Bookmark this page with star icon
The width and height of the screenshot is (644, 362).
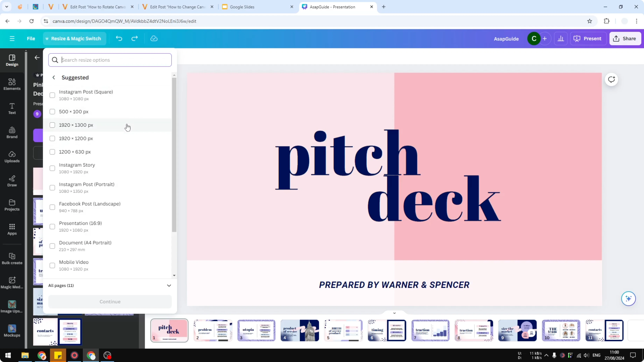590,21
